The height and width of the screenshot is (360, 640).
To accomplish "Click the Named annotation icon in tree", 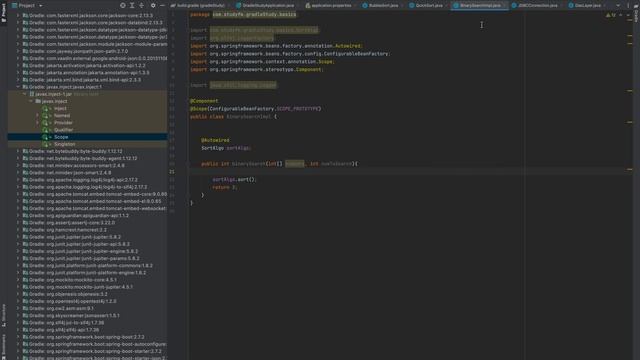I will [45, 116].
